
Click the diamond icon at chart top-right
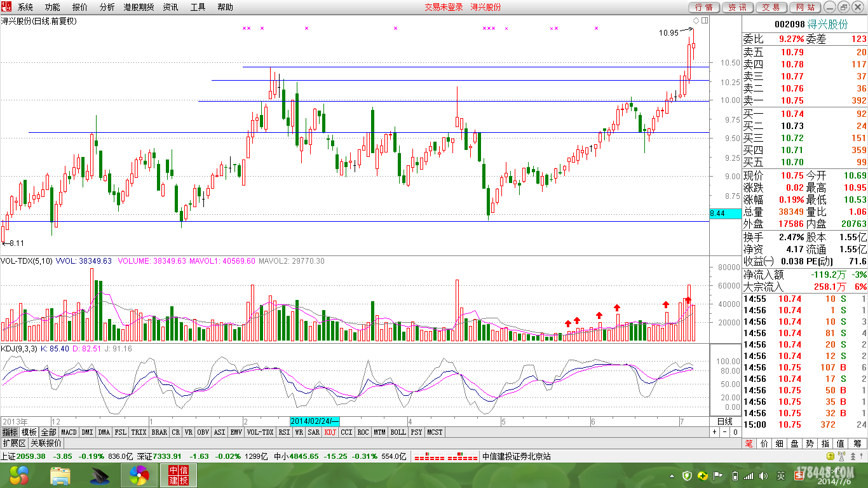pos(696,21)
